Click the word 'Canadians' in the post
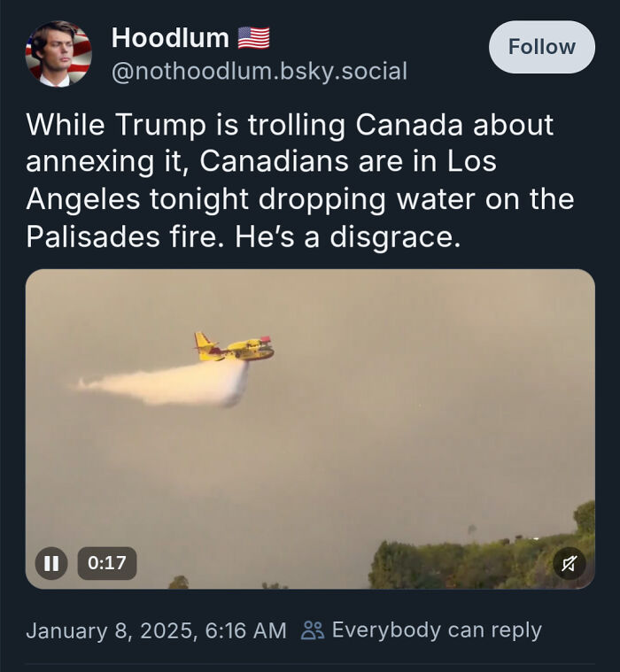The width and height of the screenshot is (620, 672). coord(274,161)
